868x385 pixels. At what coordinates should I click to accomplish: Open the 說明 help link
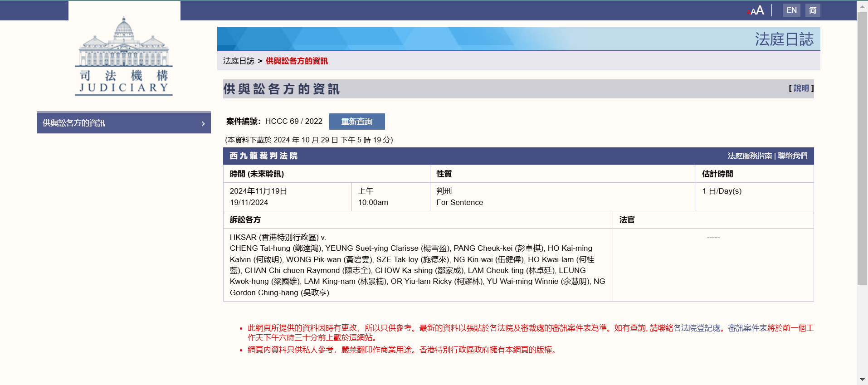801,88
